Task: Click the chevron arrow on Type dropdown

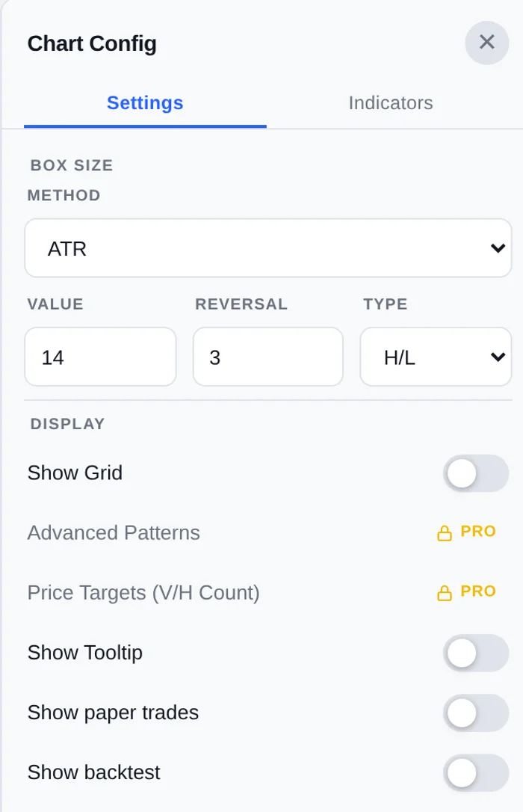Action: click(498, 357)
